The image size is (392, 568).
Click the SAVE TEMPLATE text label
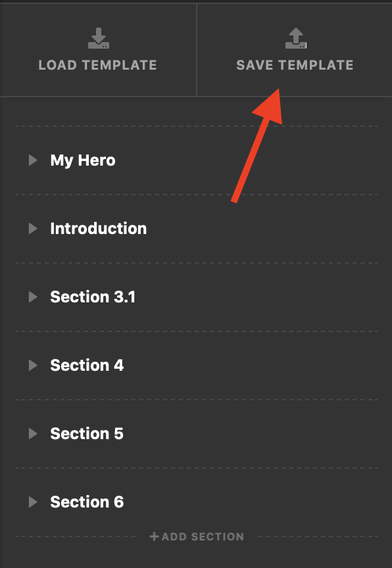(x=295, y=65)
